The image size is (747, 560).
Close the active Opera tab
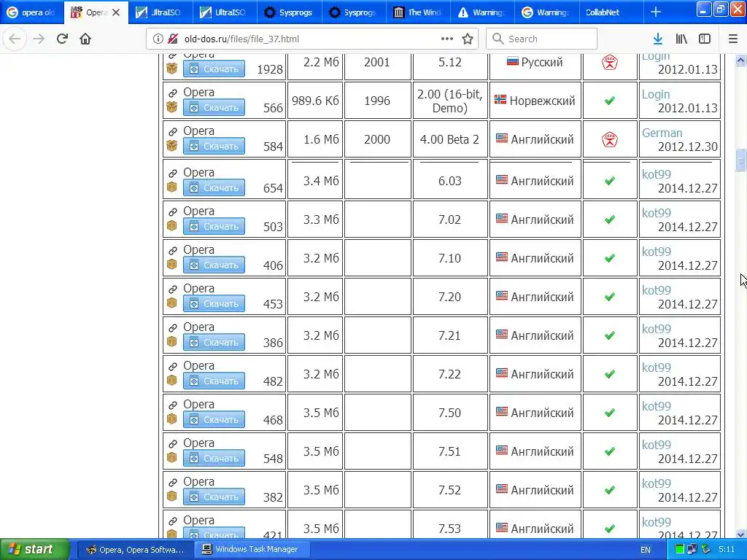click(116, 12)
